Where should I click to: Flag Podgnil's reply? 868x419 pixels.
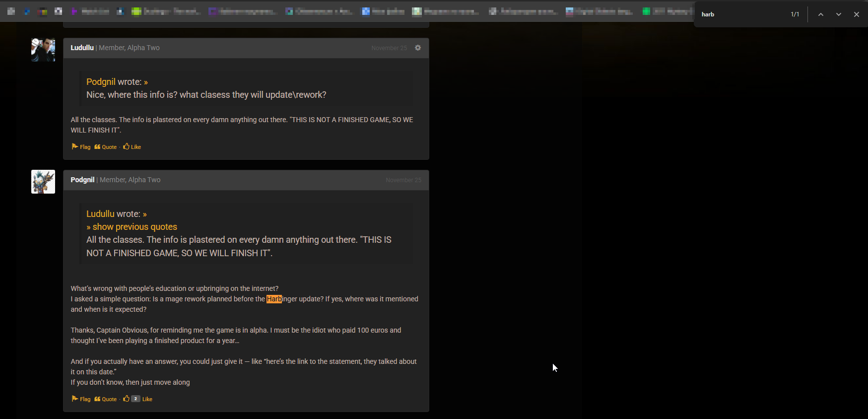pyautogui.click(x=81, y=399)
